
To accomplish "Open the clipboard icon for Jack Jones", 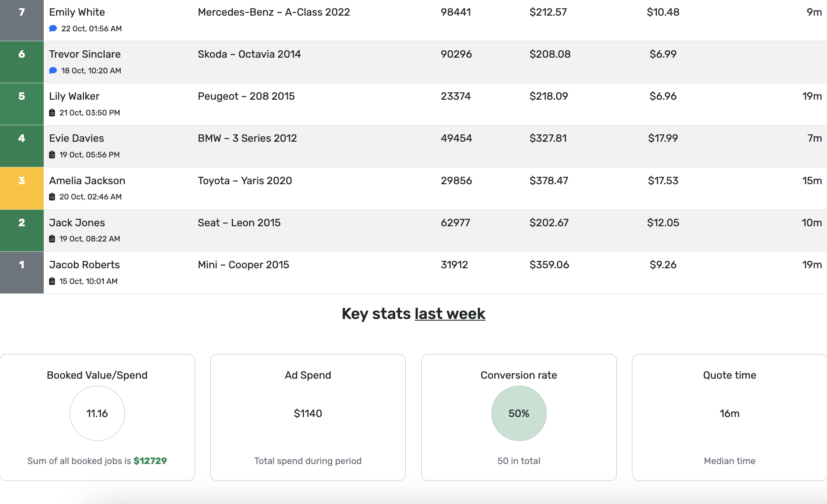I will 52,239.
